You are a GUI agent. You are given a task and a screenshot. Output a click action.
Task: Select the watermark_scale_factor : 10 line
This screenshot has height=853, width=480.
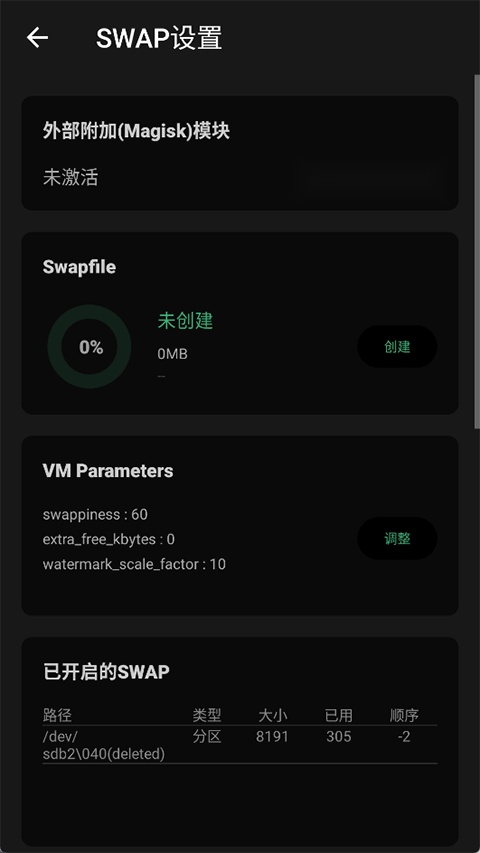click(134, 564)
